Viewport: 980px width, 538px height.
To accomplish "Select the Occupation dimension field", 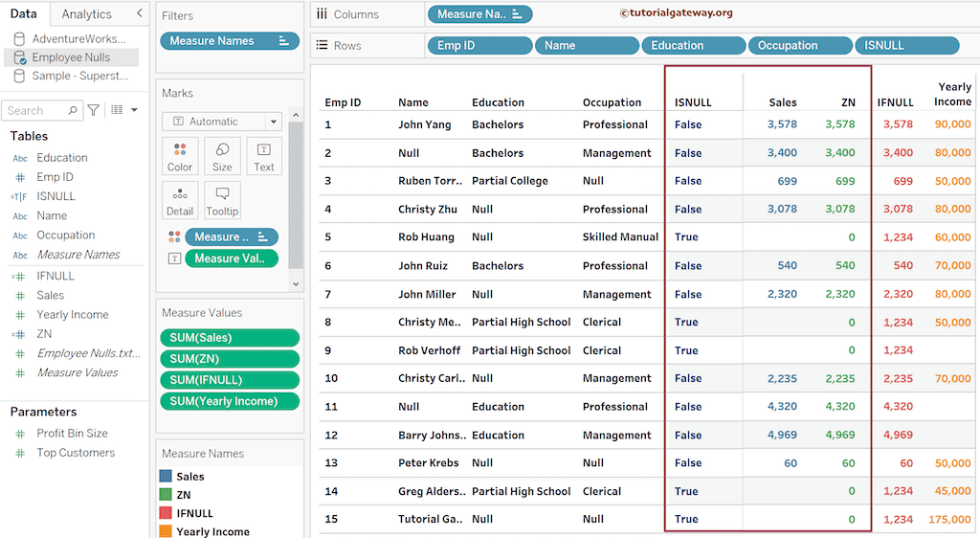I will click(66, 235).
